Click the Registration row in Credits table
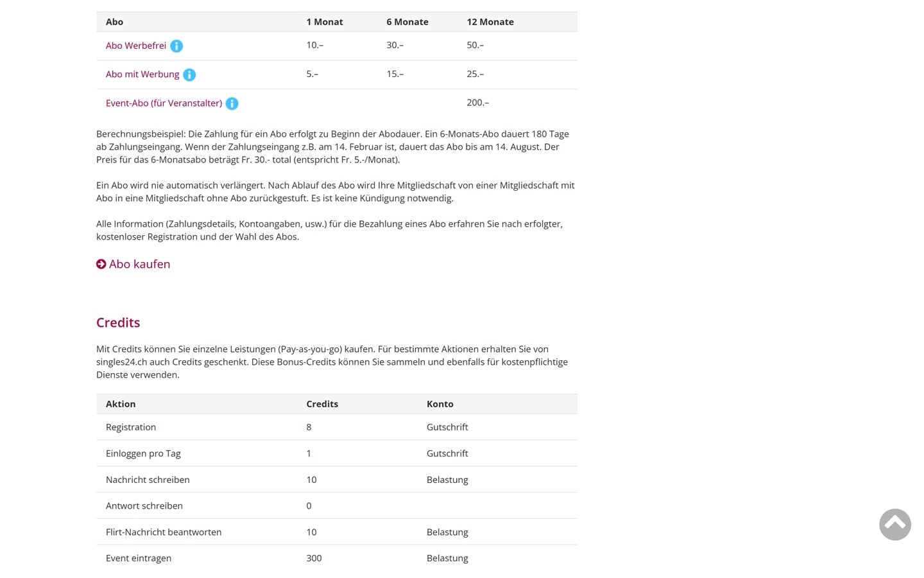Image resolution: width=924 pixels, height=578 pixels. [x=131, y=427]
